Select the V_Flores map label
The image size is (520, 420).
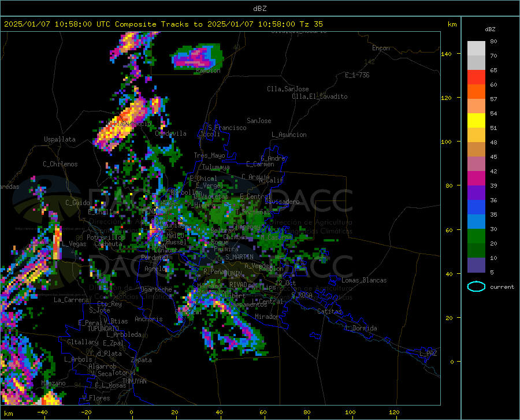click(x=96, y=398)
